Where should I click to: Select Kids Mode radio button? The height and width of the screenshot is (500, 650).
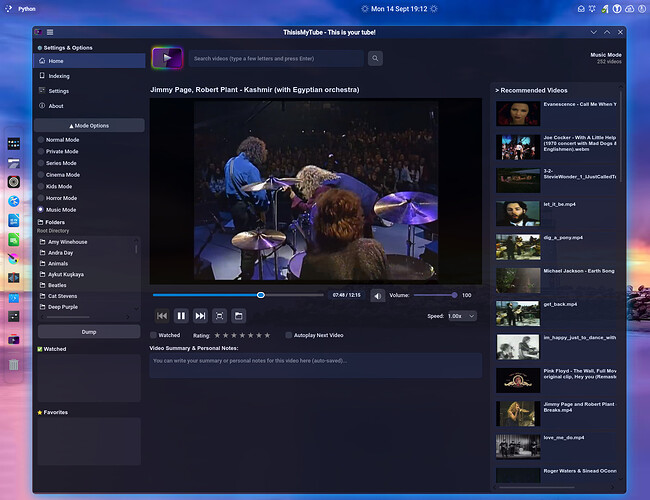(x=41, y=186)
